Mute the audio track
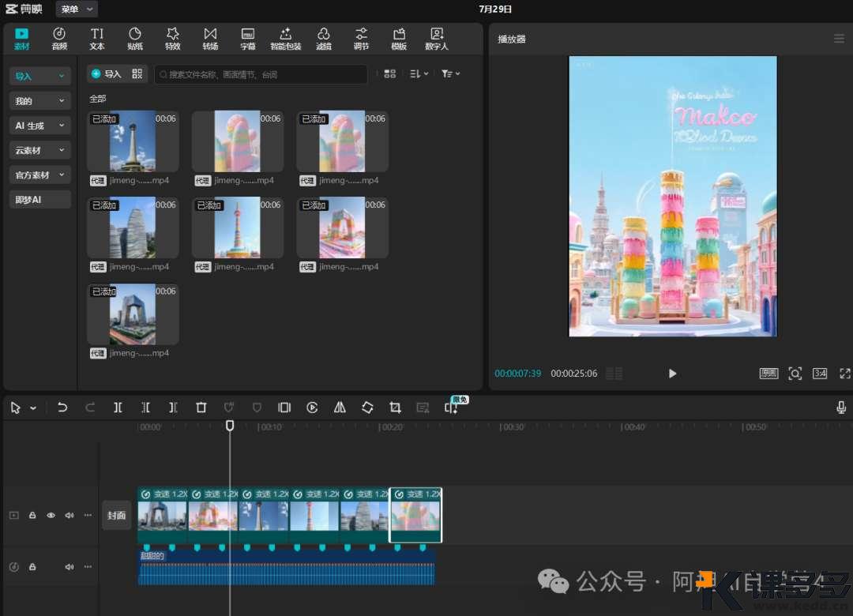This screenshot has height=616, width=853. (x=69, y=567)
